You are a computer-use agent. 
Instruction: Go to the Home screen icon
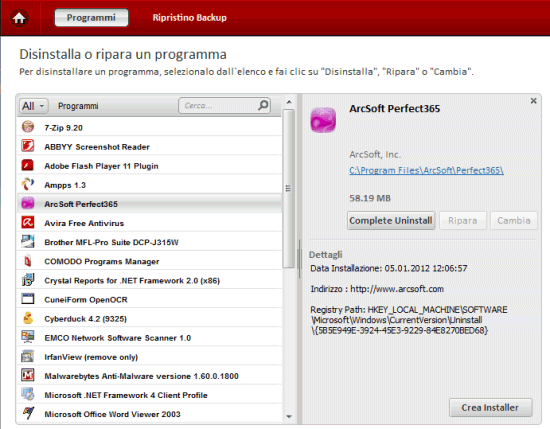click(19, 18)
